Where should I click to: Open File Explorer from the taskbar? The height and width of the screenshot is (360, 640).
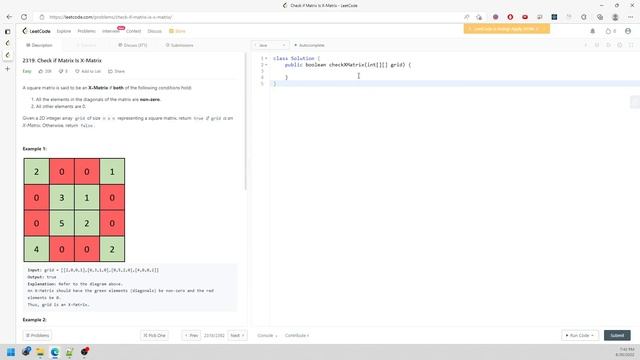[40, 352]
